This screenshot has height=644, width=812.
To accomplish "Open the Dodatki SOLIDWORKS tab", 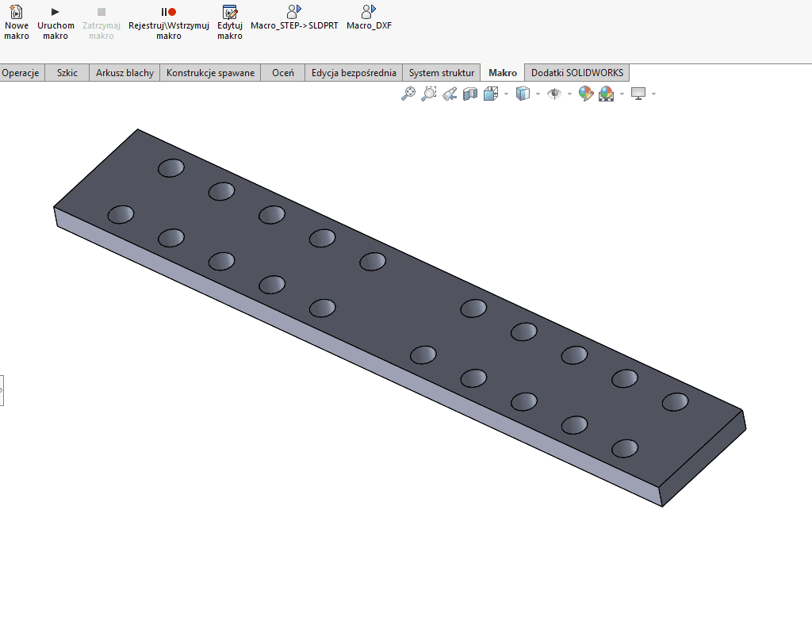I will [577, 73].
